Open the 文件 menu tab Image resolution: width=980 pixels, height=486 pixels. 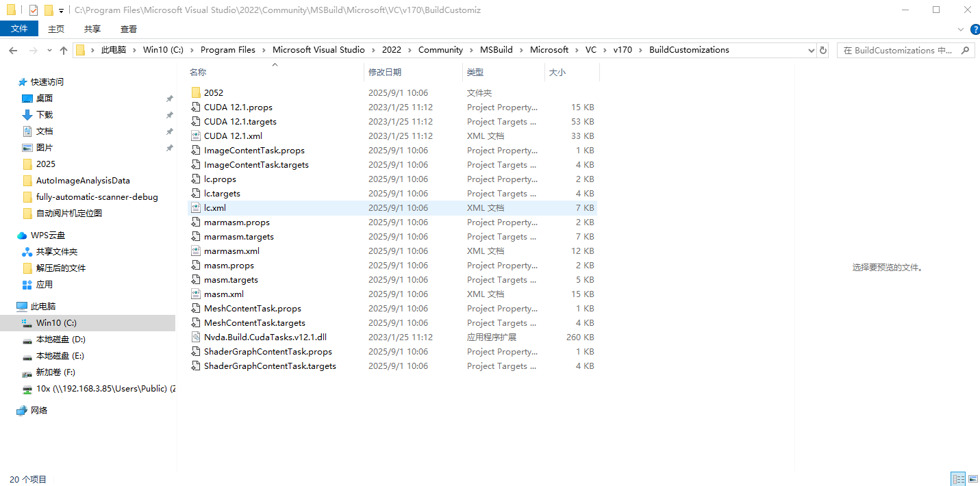[19, 29]
